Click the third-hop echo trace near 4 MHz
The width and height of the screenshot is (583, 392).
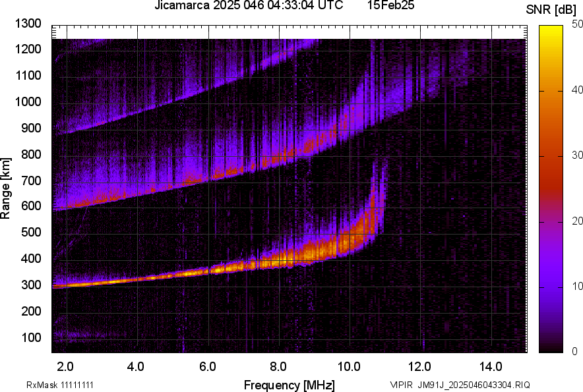tap(138, 111)
